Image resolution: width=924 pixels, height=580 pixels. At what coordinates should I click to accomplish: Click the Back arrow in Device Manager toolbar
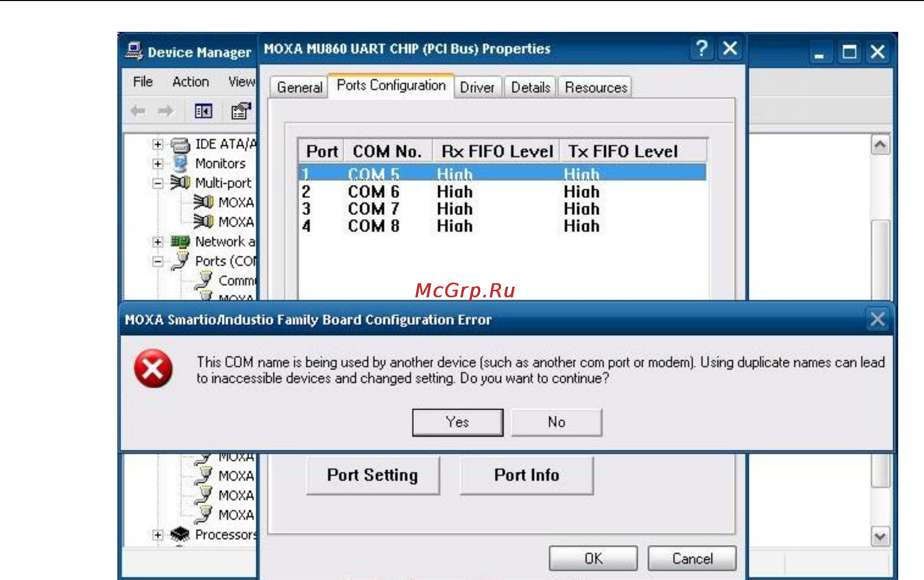pyautogui.click(x=138, y=111)
